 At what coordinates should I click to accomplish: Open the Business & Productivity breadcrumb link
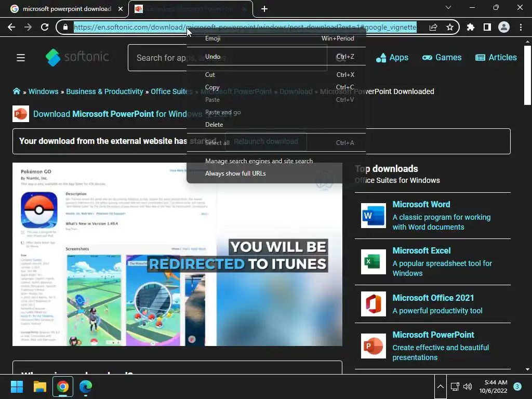[x=104, y=91]
